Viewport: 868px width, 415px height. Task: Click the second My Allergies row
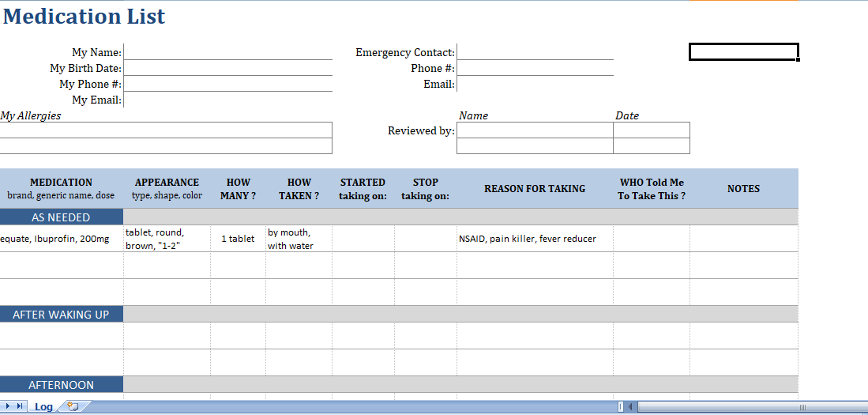(166, 145)
